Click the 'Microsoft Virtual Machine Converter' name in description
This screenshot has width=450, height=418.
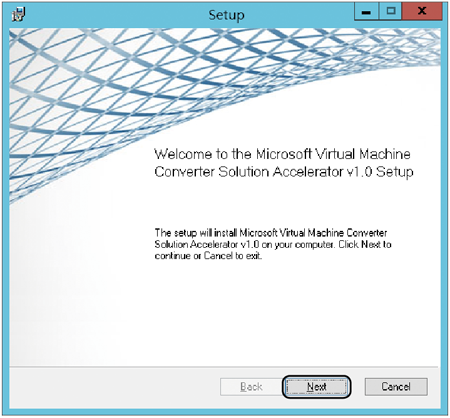coord(313,233)
